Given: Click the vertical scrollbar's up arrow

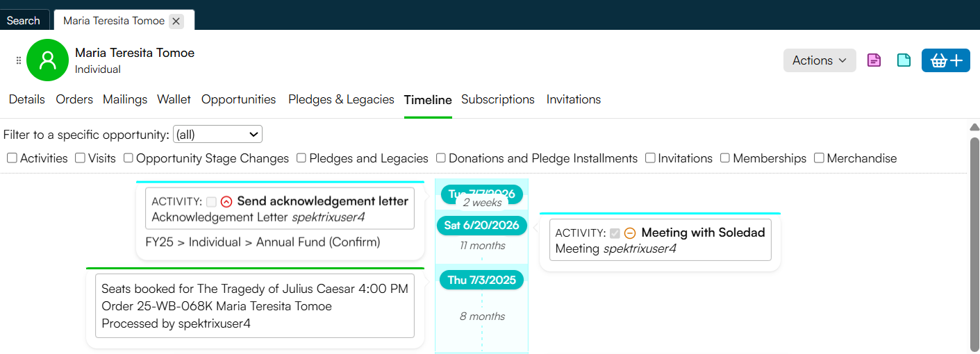Looking at the screenshot, I should (x=974, y=127).
